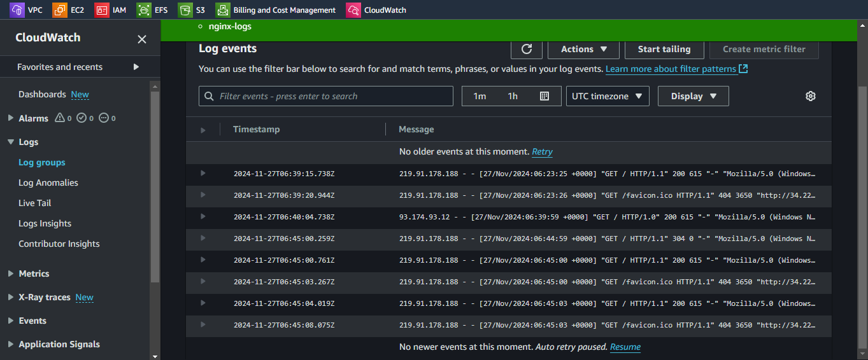Viewport: 868px width, 360px height.
Task: Click the Start tailing button
Action: pos(664,49)
